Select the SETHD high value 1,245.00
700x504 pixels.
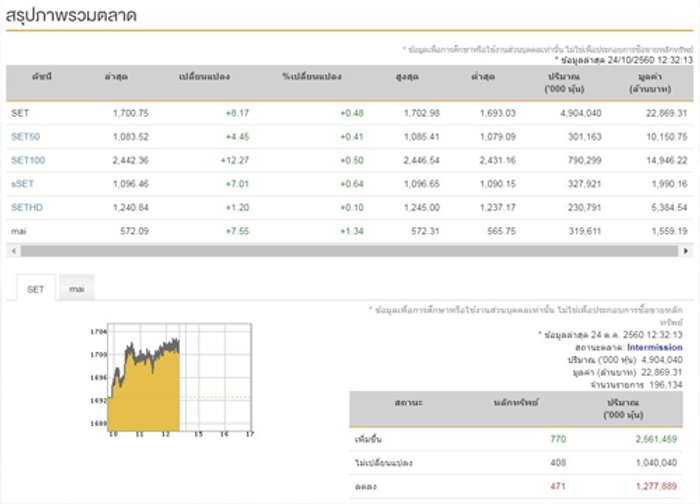(x=421, y=208)
